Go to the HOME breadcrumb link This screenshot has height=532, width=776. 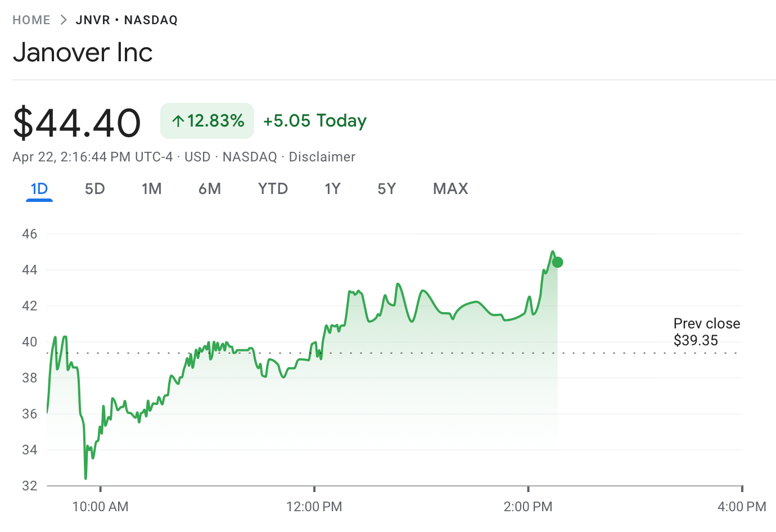click(31, 20)
